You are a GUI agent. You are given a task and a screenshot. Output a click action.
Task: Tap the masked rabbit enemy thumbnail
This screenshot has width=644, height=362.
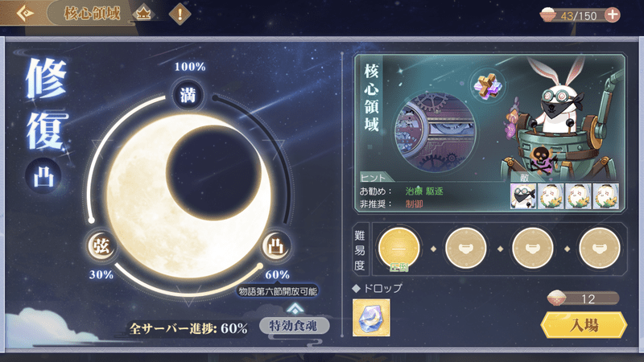click(522, 196)
